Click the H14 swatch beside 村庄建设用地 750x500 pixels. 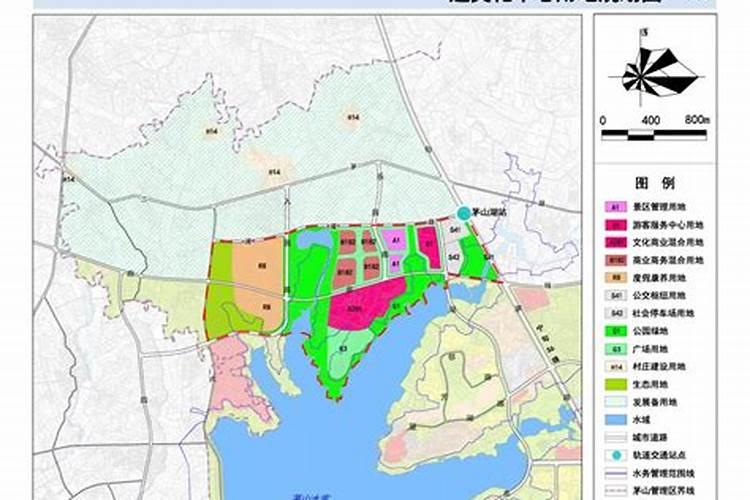coord(616,367)
